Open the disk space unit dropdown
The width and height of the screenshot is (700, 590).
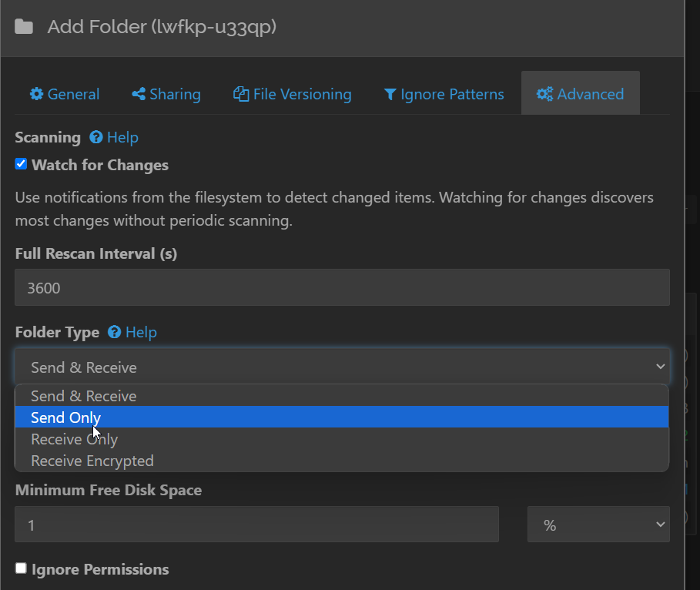(x=598, y=525)
